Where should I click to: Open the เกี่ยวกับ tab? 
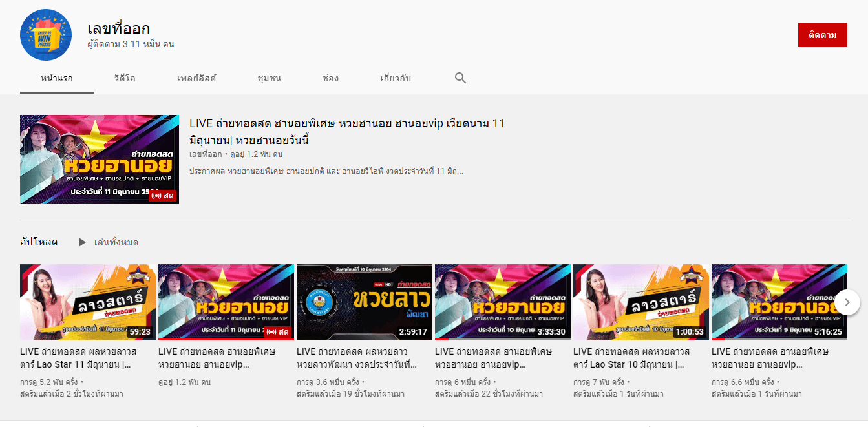pyautogui.click(x=396, y=78)
